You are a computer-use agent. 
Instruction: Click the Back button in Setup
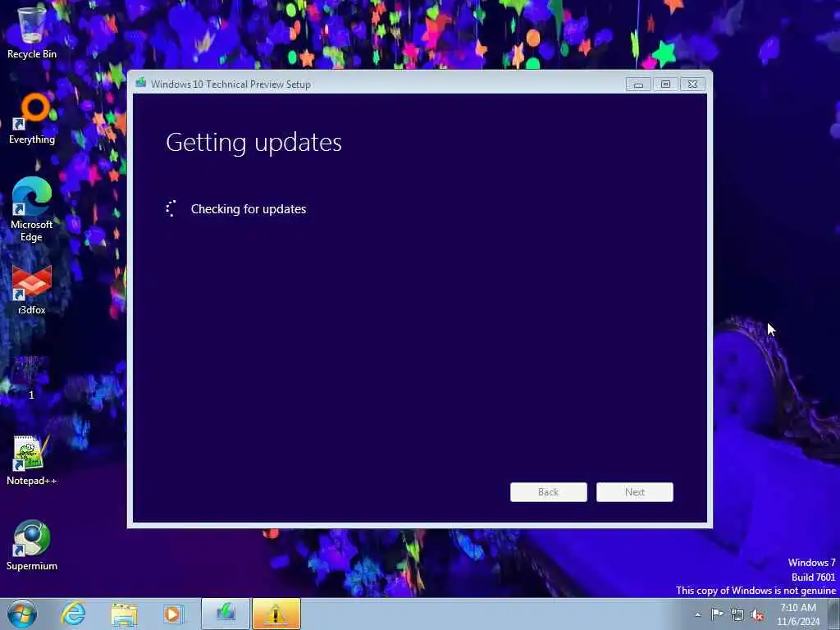coord(549,492)
